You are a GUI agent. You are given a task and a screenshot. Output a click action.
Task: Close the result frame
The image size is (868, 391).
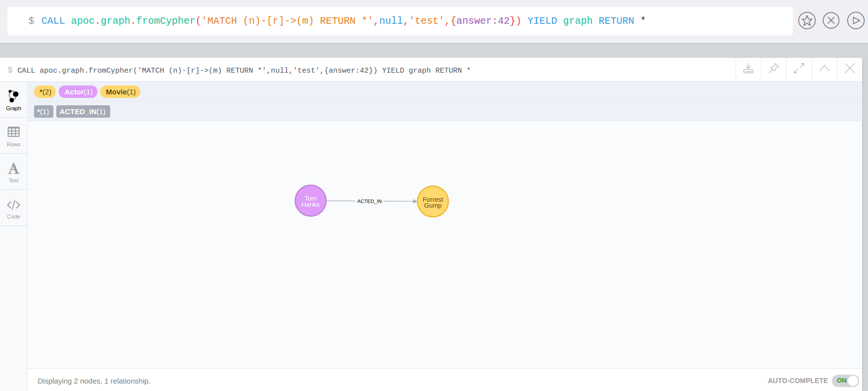(x=849, y=69)
